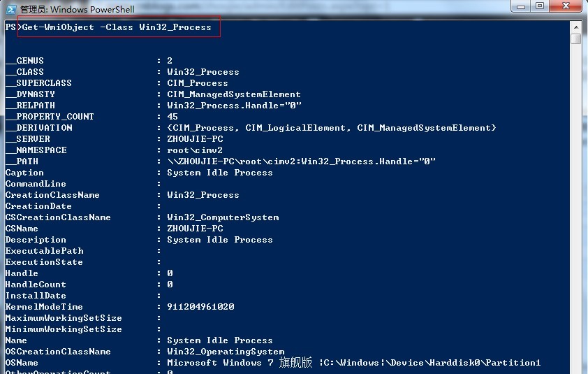
Task: Click the __PROPERTY_COUNT value 45
Action: 172,117
